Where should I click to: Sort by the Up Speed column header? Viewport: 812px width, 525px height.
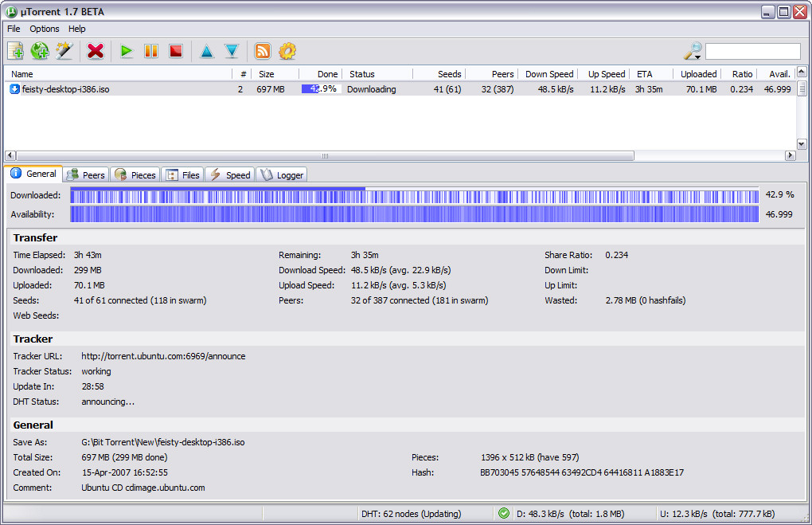click(603, 74)
